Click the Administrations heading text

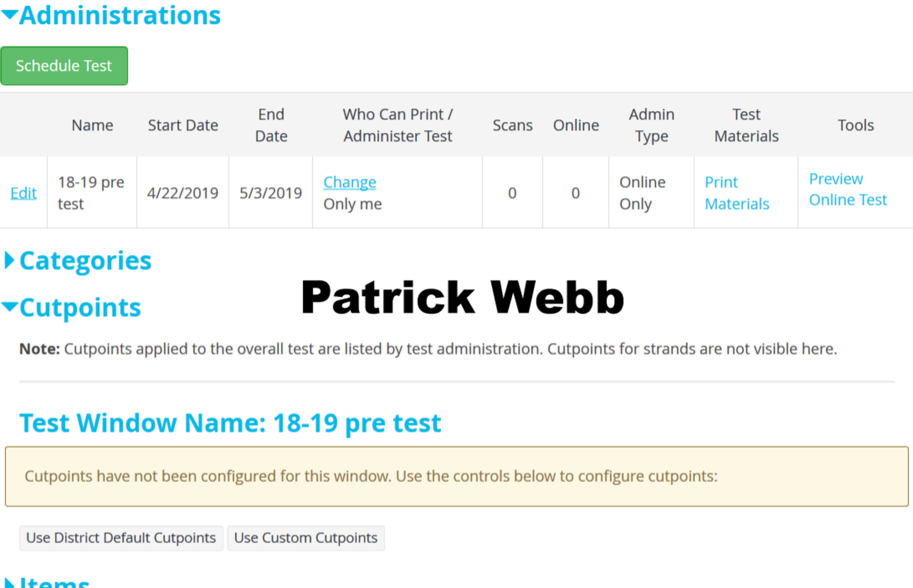(120, 15)
